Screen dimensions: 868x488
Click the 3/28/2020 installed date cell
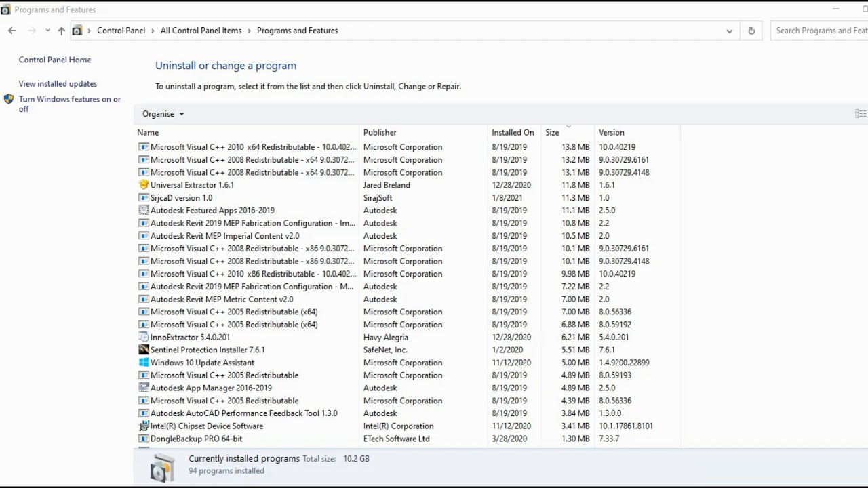coord(509,439)
